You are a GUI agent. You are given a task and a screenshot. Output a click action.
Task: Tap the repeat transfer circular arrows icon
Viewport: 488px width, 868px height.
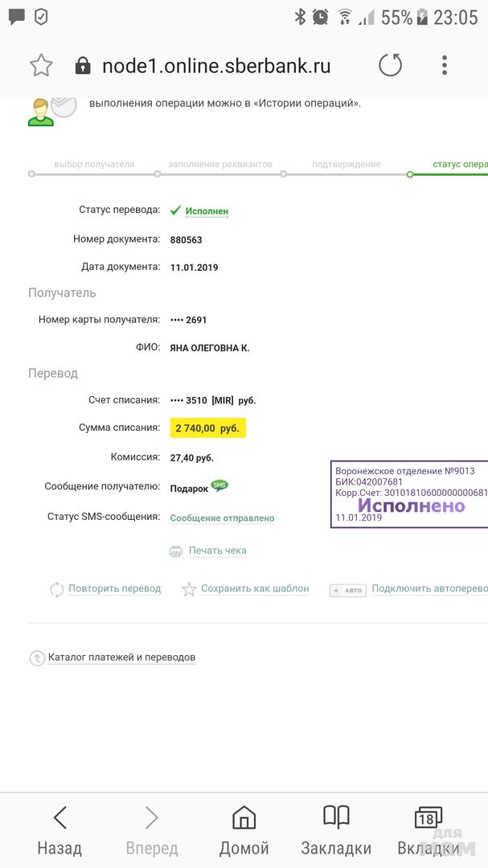pos(56,589)
